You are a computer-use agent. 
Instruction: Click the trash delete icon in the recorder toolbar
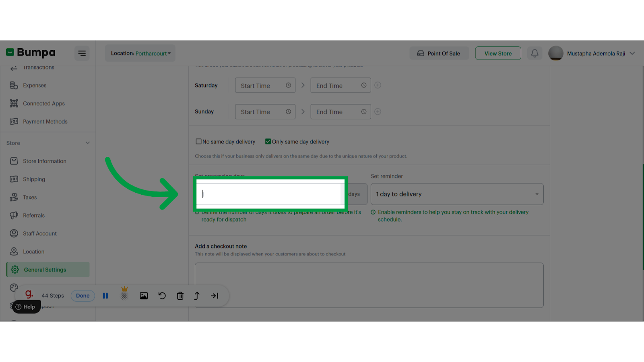pyautogui.click(x=180, y=296)
